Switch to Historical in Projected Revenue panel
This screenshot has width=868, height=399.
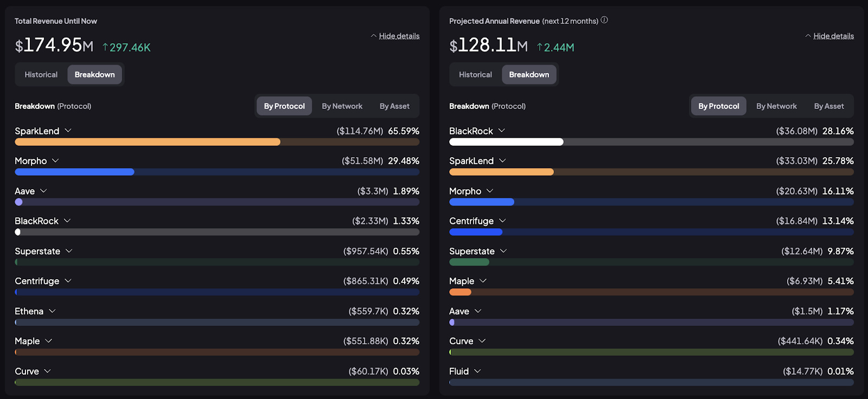[x=476, y=74]
